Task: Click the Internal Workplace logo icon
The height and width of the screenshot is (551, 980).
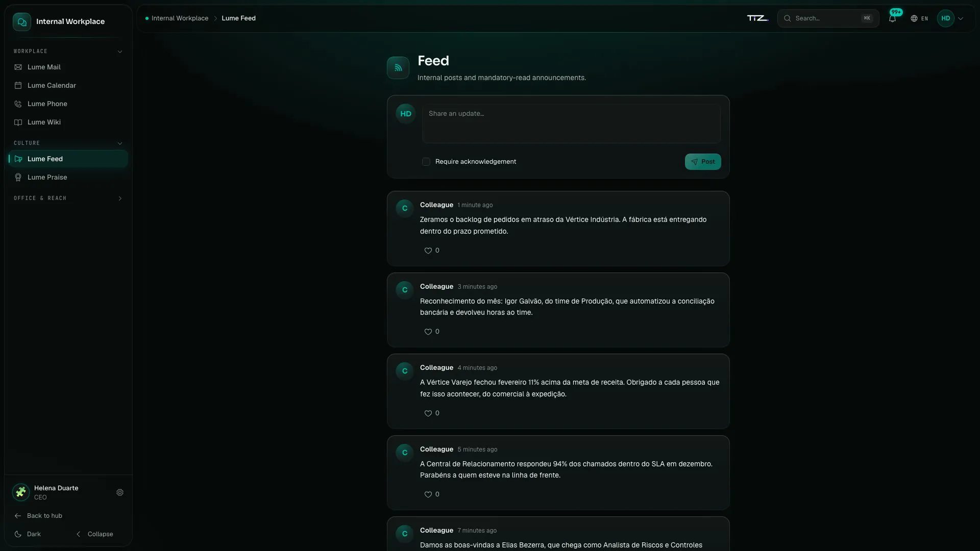Action: coord(22,22)
